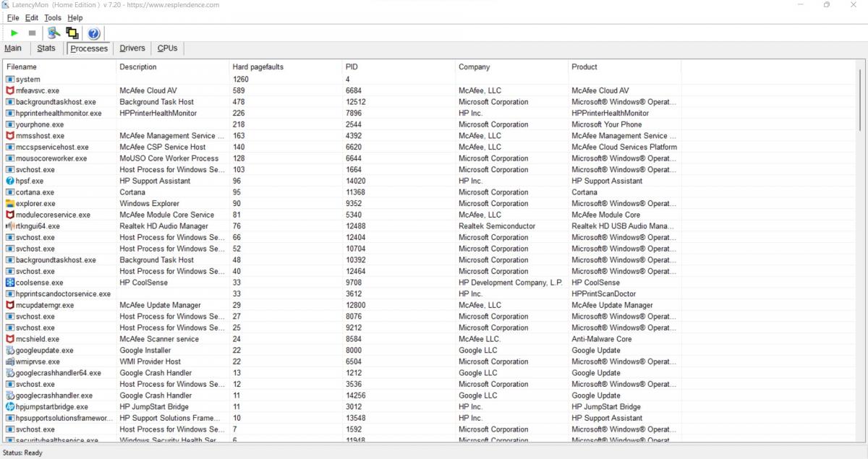
Task: Click the Windows Explorer description cell
Action: tap(149, 204)
